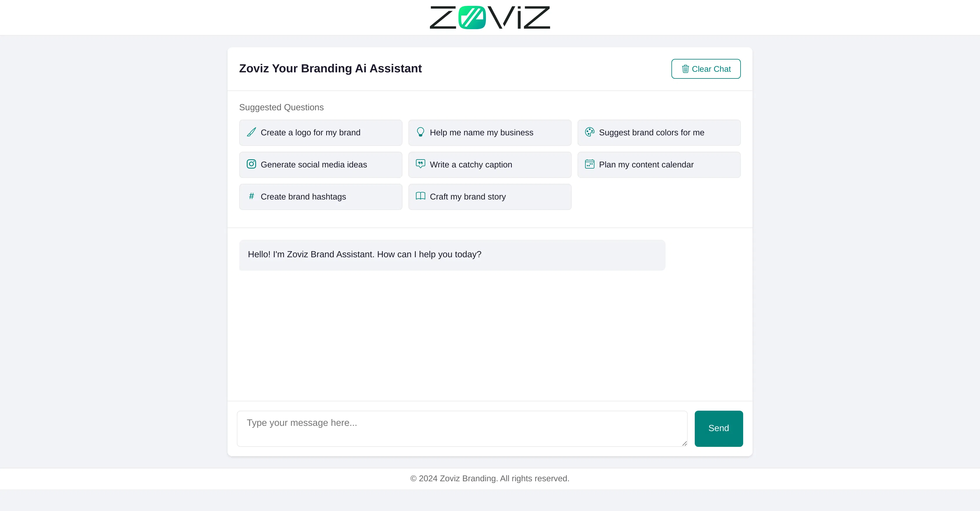Choose the Create a logo suggestion
Screen dimensions: 980x511
point(320,132)
